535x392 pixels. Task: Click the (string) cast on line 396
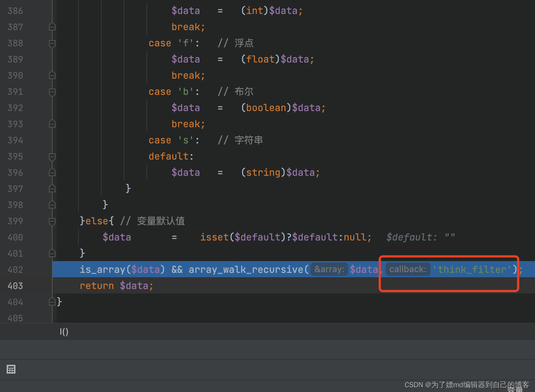(263, 172)
